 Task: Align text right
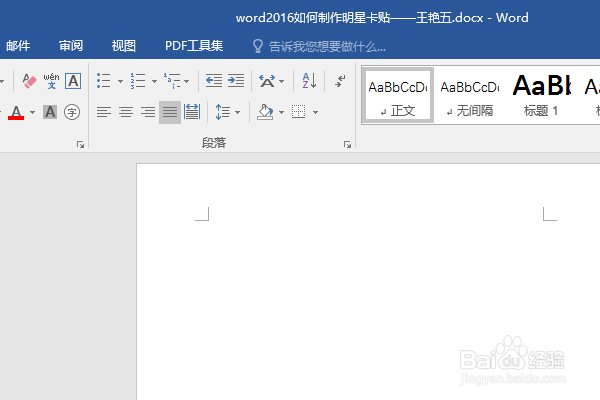pos(148,112)
